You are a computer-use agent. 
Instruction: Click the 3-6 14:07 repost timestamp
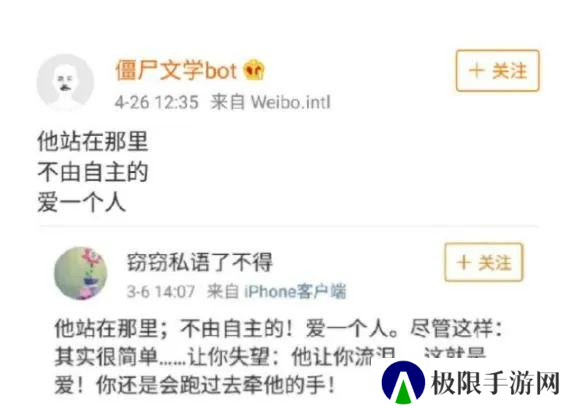pos(161,292)
